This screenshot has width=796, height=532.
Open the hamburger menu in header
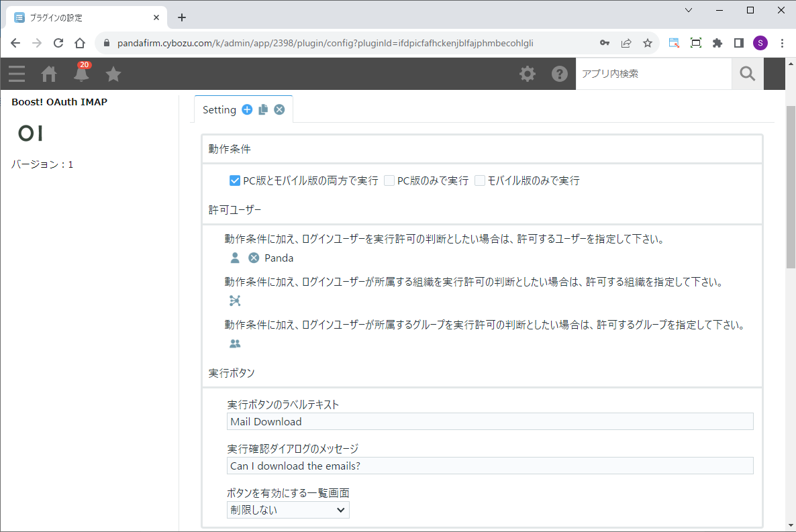tap(17, 74)
